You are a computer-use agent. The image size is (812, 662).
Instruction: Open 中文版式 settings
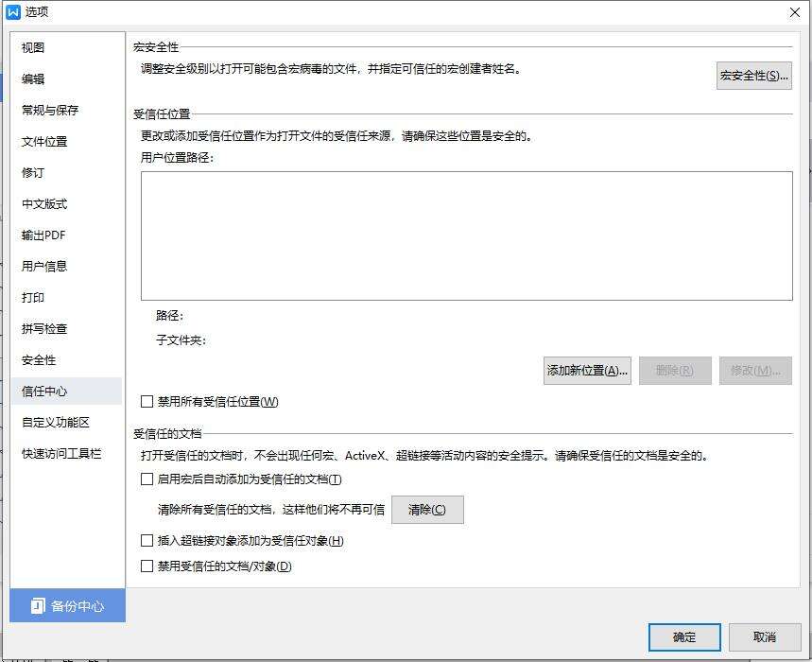click(44, 203)
